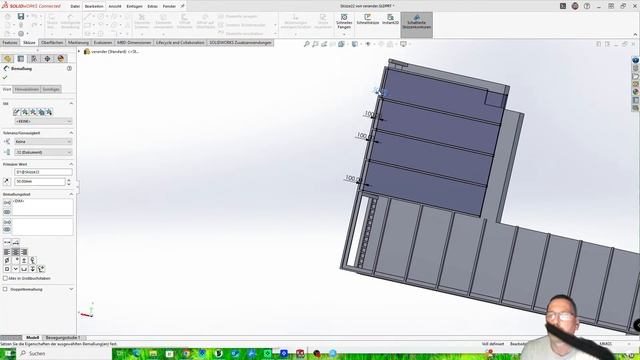
Task: Increase value with stepper up arrow
Action: pyautogui.click(x=69, y=180)
